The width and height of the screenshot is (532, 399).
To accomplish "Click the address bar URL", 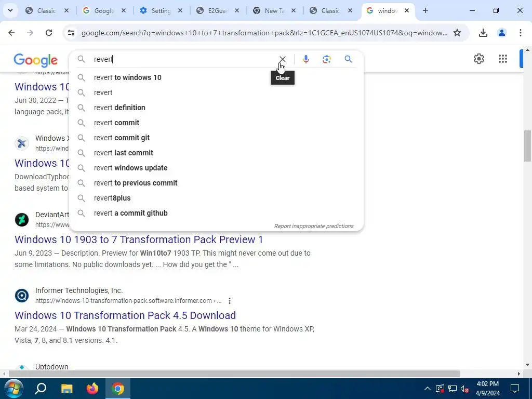I will point(264,33).
